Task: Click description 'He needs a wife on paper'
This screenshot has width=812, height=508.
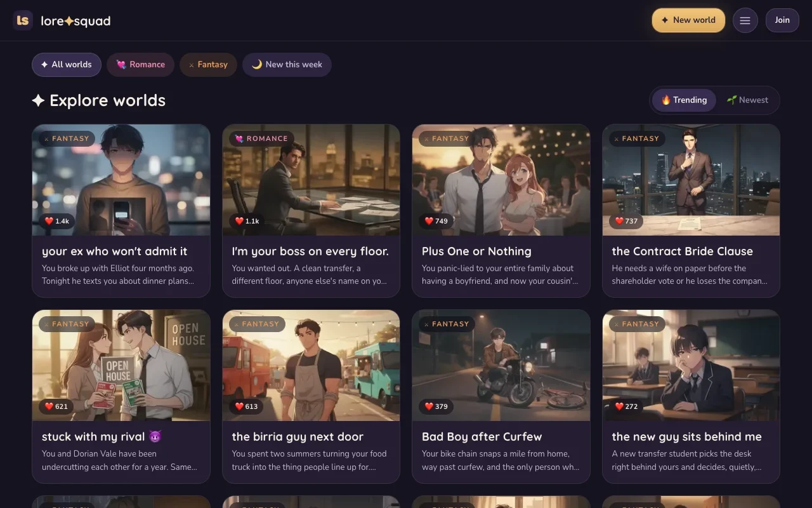Action: point(690,275)
